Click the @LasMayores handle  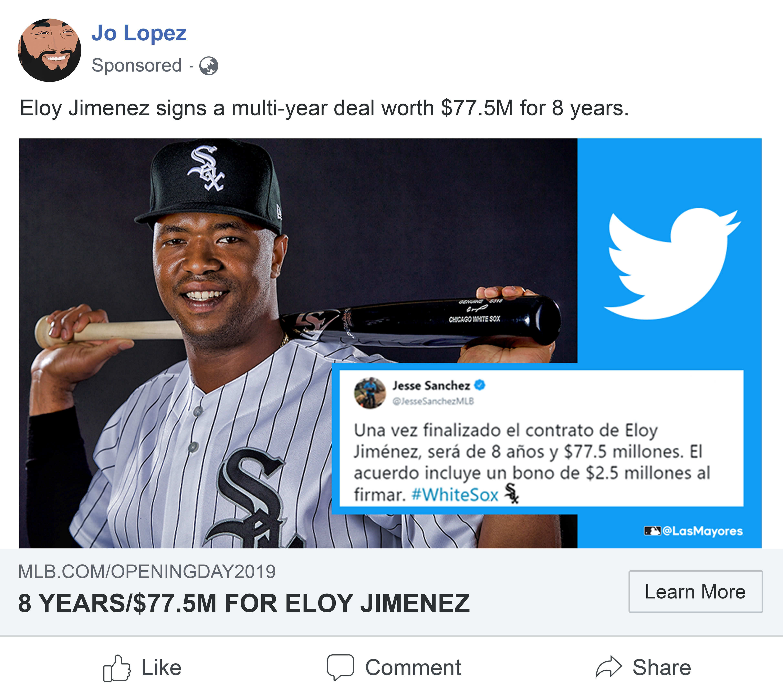pos(703,531)
